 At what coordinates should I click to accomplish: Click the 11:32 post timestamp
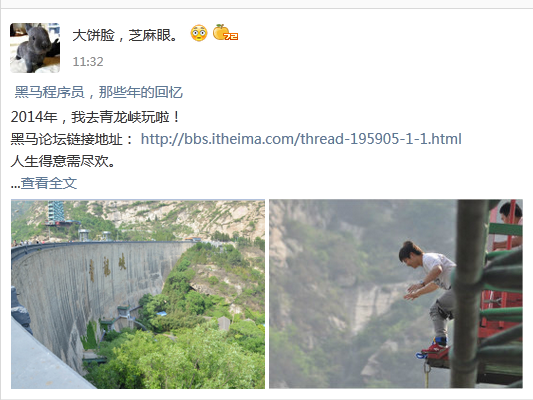[x=88, y=62]
